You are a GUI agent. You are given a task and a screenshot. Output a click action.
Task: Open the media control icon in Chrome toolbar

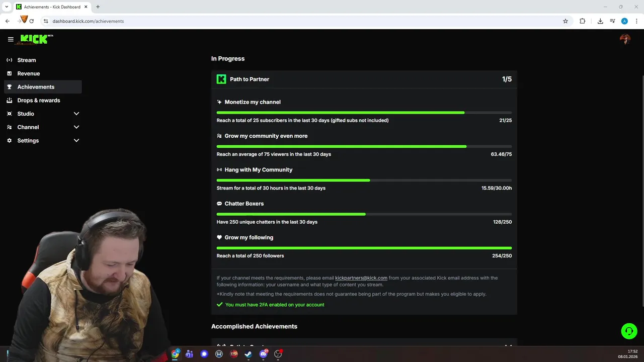[x=612, y=21]
